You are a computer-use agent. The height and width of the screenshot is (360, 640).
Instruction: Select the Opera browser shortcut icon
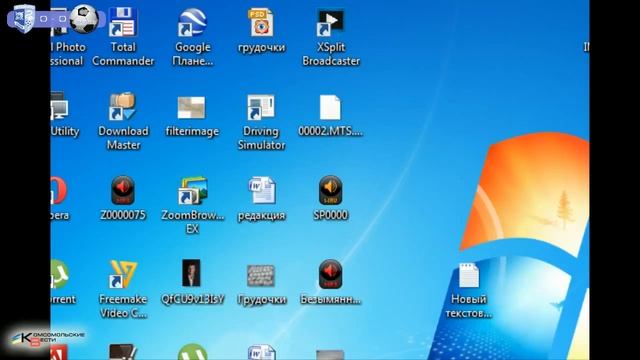coord(59,191)
